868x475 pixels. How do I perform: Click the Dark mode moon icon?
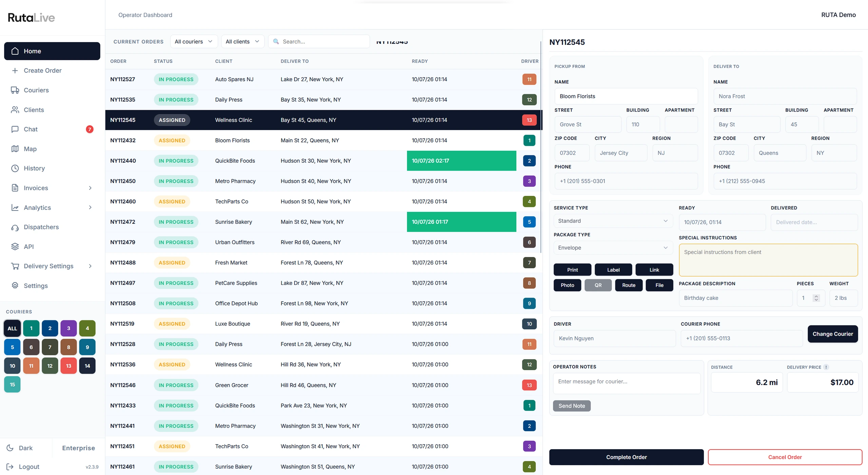pyautogui.click(x=10, y=448)
